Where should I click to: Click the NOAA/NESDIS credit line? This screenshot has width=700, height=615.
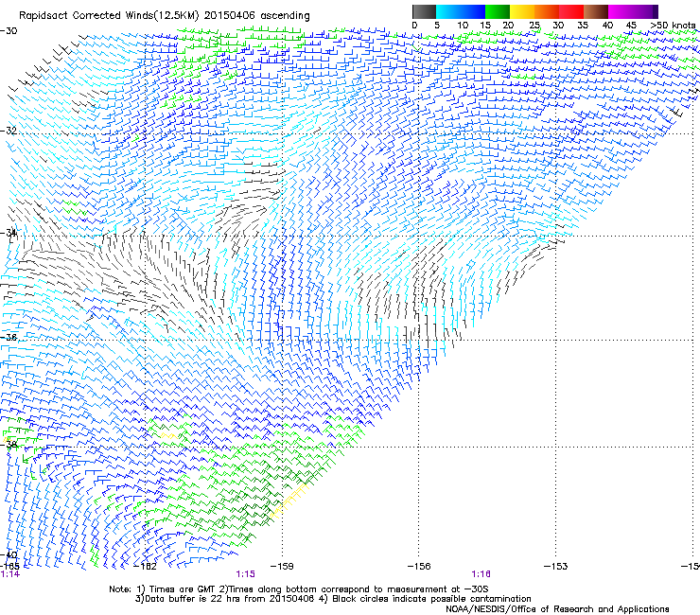tap(557, 609)
